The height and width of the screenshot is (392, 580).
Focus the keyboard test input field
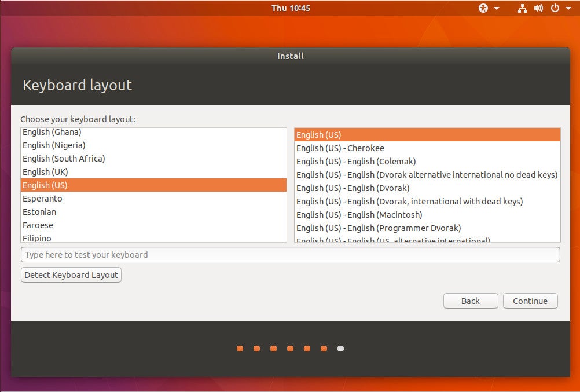[x=291, y=255]
